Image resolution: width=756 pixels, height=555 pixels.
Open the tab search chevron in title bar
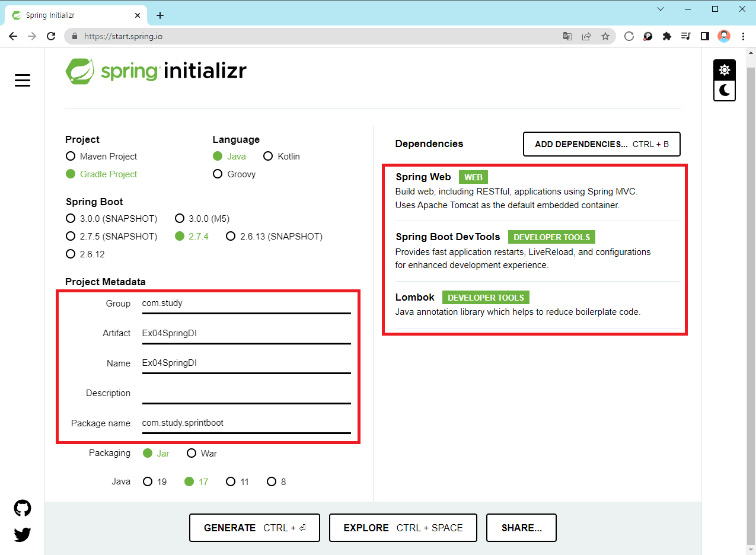coord(661,9)
